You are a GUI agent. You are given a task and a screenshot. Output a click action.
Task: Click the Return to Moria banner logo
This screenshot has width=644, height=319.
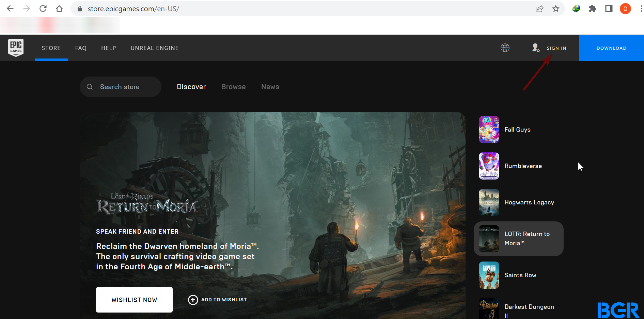pos(147,203)
